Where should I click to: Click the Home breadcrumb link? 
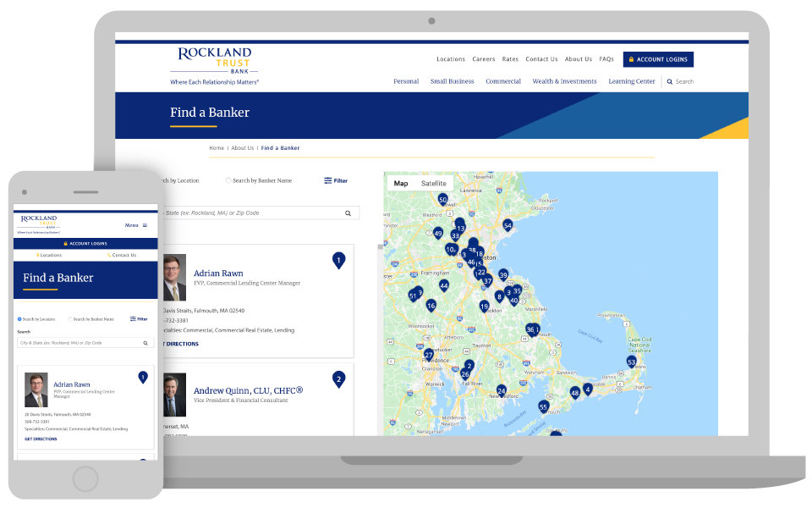pos(217,148)
